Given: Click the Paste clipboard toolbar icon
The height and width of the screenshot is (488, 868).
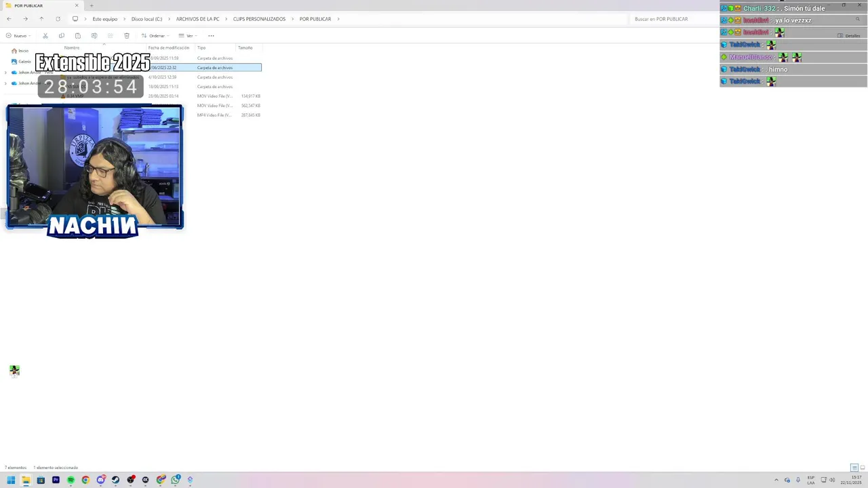Looking at the screenshot, I should click(78, 36).
